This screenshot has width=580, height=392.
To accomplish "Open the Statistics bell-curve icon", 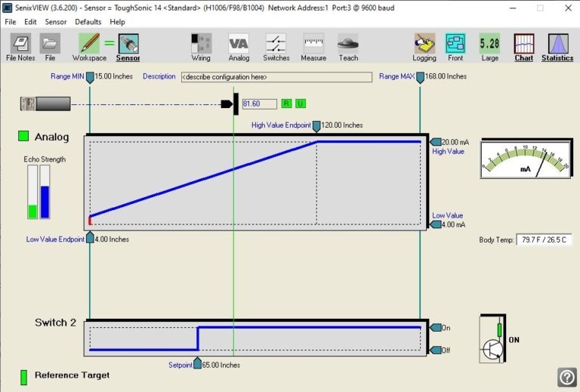I will pos(557,44).
